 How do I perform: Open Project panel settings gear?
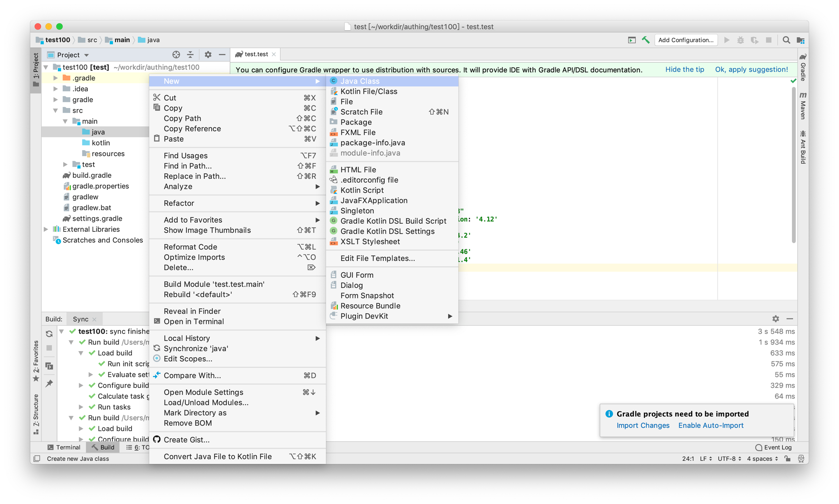click(208, 55)
